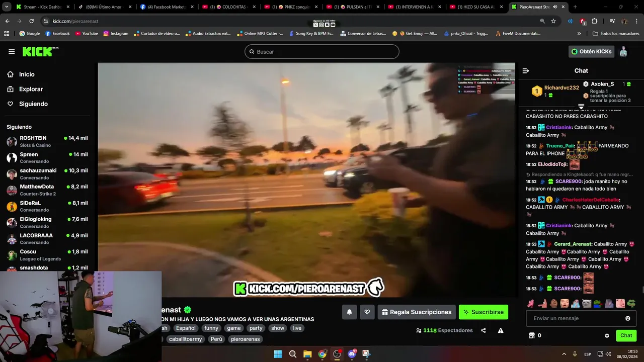Open system volume in the tray
This screenshot has height=362, width=644.
(608, 354)
